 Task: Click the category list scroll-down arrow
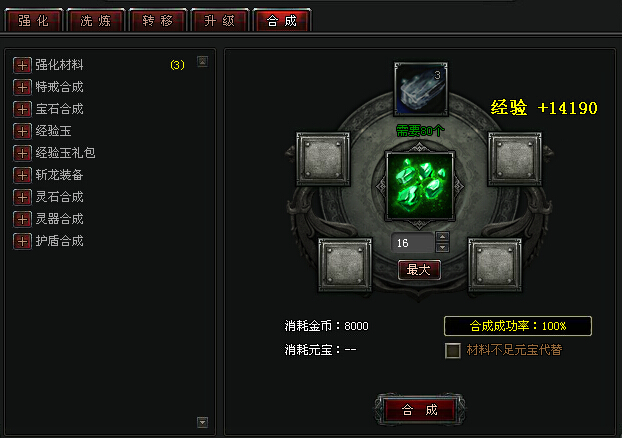[202, 422]
